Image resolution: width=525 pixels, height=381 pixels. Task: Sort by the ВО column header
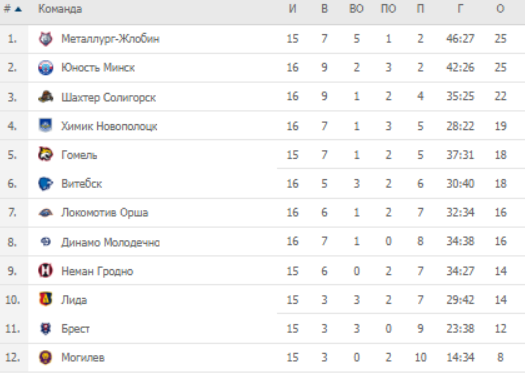click(356, 9)
